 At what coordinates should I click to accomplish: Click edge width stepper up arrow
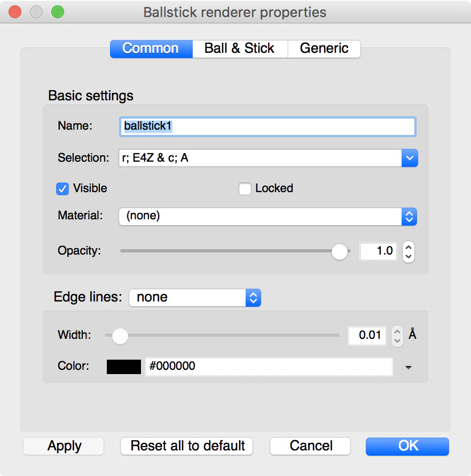tap(397, 331)
